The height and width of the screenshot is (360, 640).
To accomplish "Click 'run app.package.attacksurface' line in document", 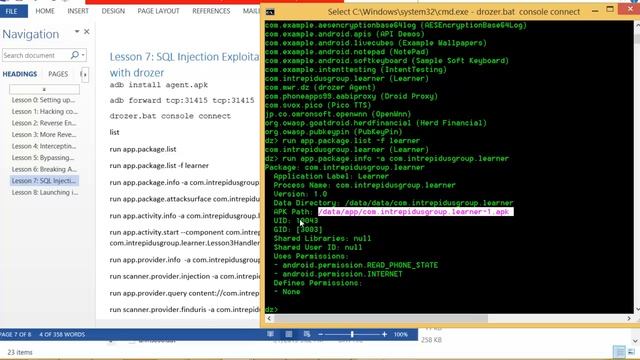I will click(184, 199).
